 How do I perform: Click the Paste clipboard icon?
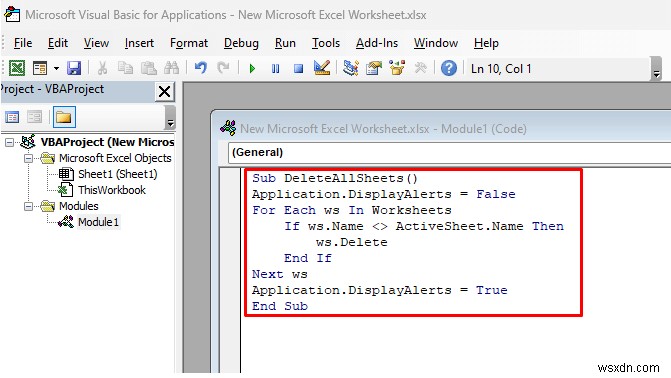point(148,68)
